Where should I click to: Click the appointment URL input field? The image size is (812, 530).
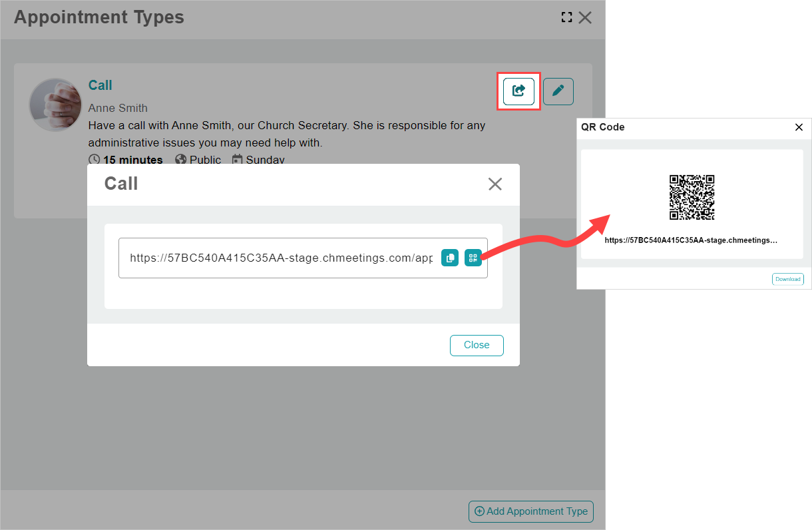coord(303,258)
